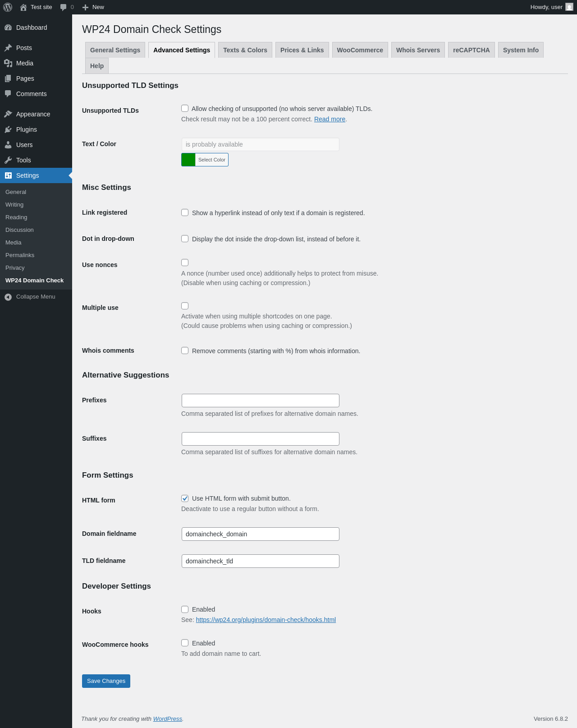Go to Prices & Links tab
The height and width of the screenshot is (728, 577).
coord(302,50)
